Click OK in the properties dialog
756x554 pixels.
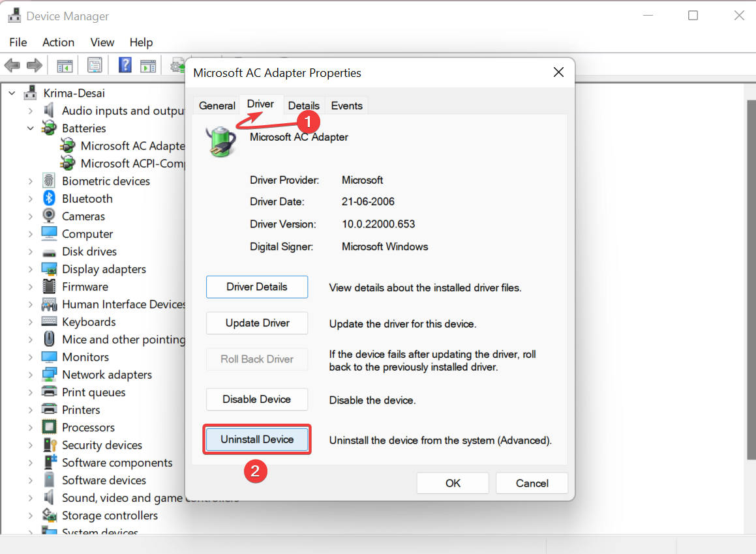(453, 483)
